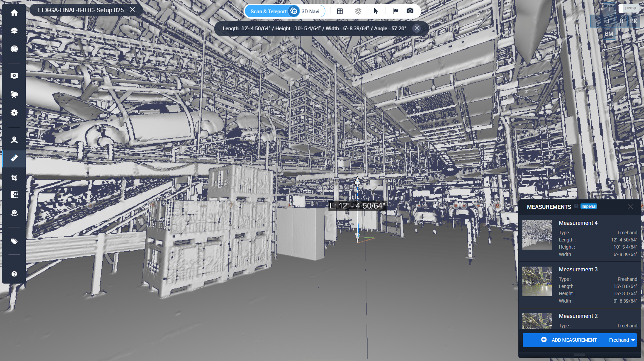Select the cursor pointer tool in top toolbar

[376, 11]
